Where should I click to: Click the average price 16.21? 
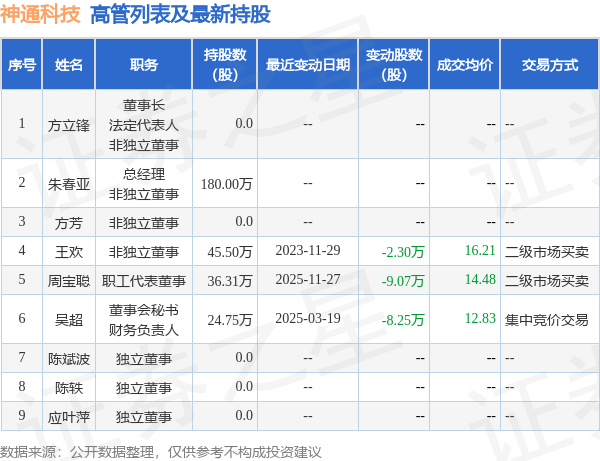coord(480,250)
